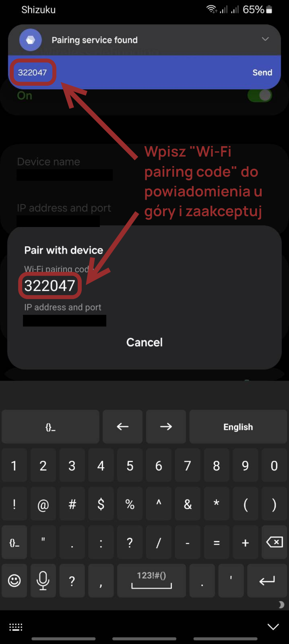Tap the backspace key on keyboard
Image resolution: width=289 pixels, height=644 pixels.
coord(275,543)
